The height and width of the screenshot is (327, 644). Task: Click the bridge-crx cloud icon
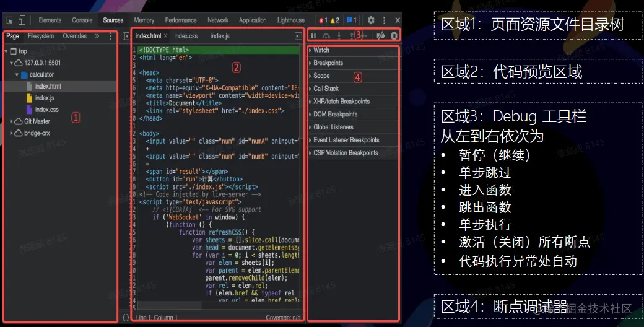coord(19,133)
